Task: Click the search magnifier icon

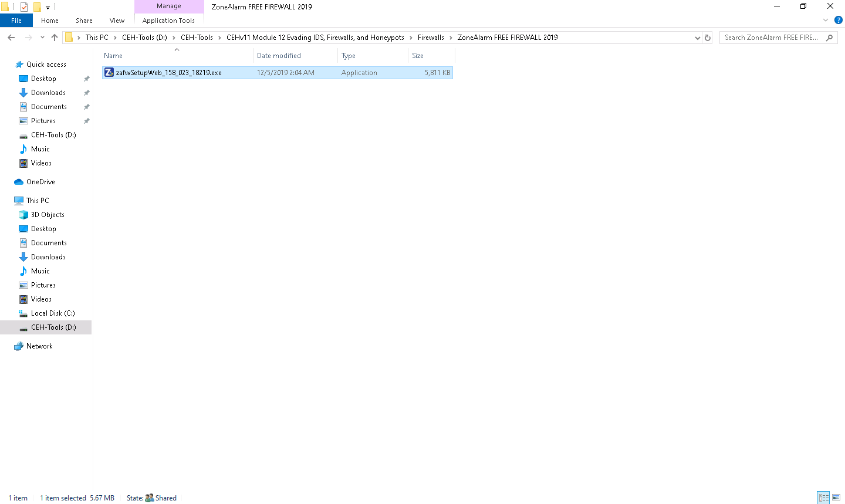Action: [x=829, y=38]
